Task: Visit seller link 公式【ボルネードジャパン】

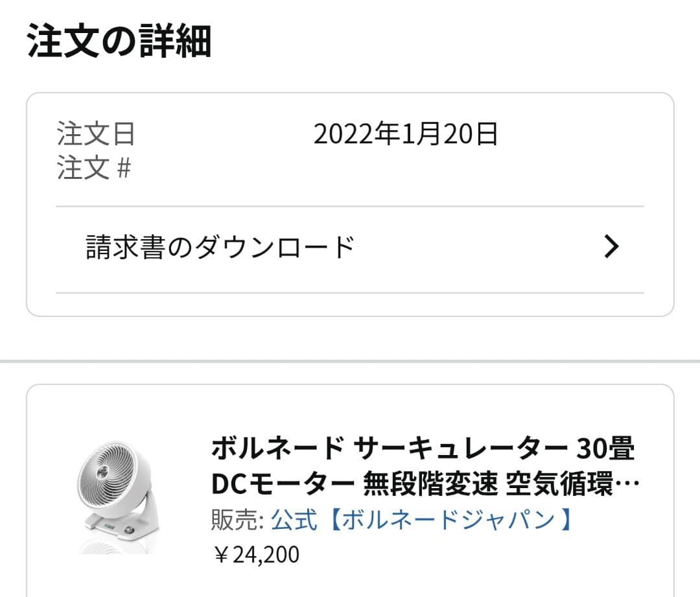Action: point(423,519)
